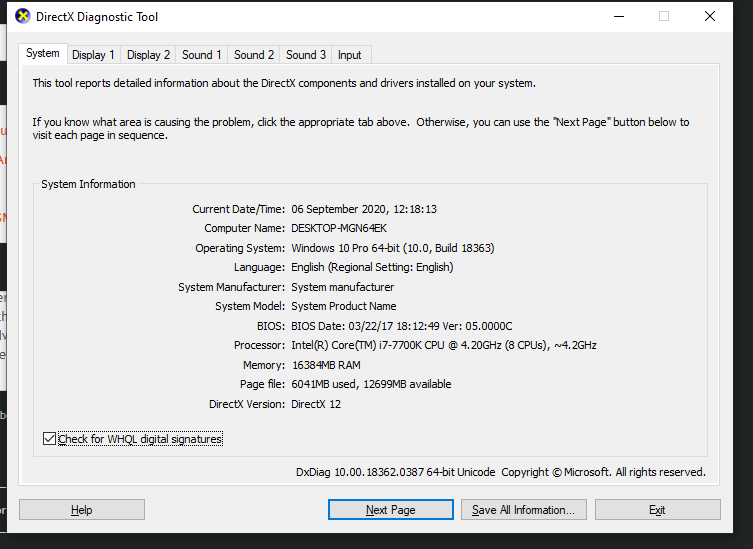
Task: Click Windows 10 Pro 64-bit operating system value
Action: pos(392,248)
